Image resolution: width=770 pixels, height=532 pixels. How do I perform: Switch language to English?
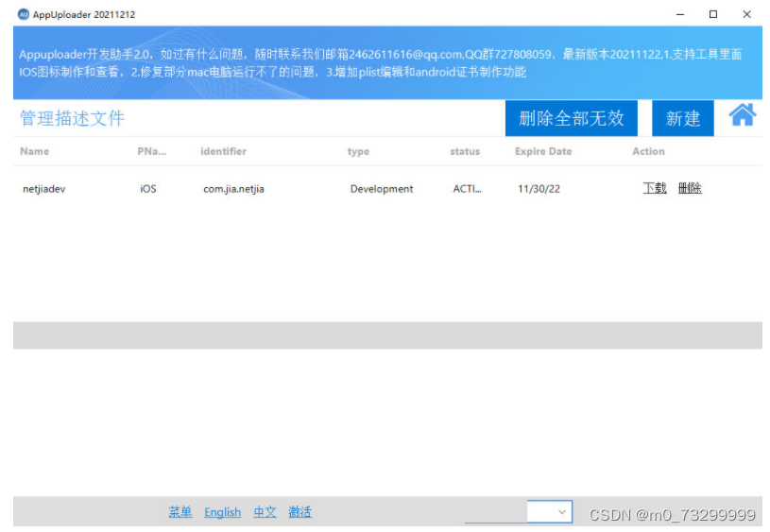coord(222,512)
